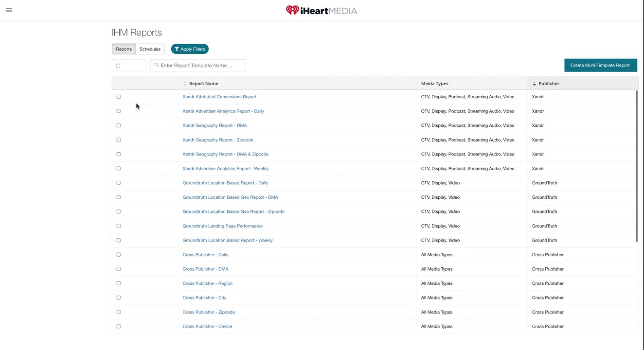Click the Publisher sort arrow icon
Viewport: 644px width, 350px height.
[534, 84]
